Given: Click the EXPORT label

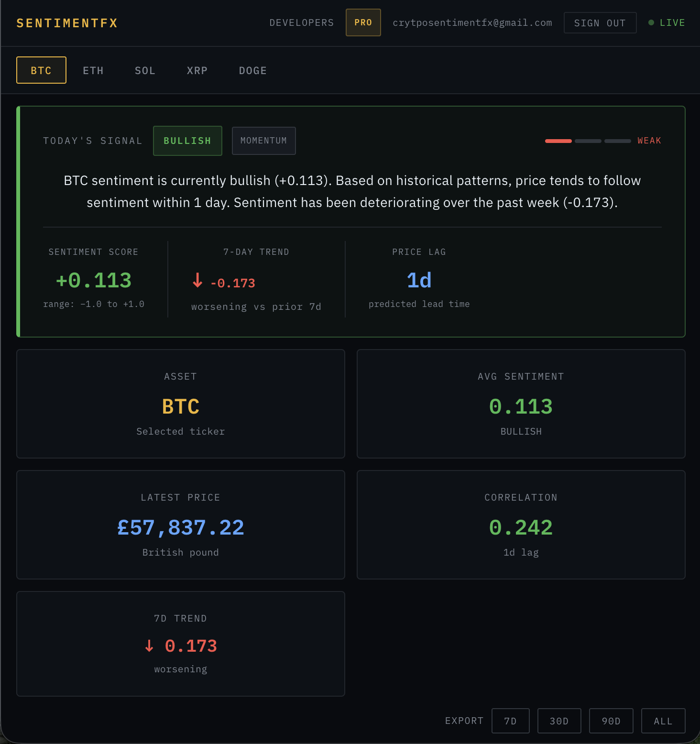Looking at the screenshot, I should [464, 721].
